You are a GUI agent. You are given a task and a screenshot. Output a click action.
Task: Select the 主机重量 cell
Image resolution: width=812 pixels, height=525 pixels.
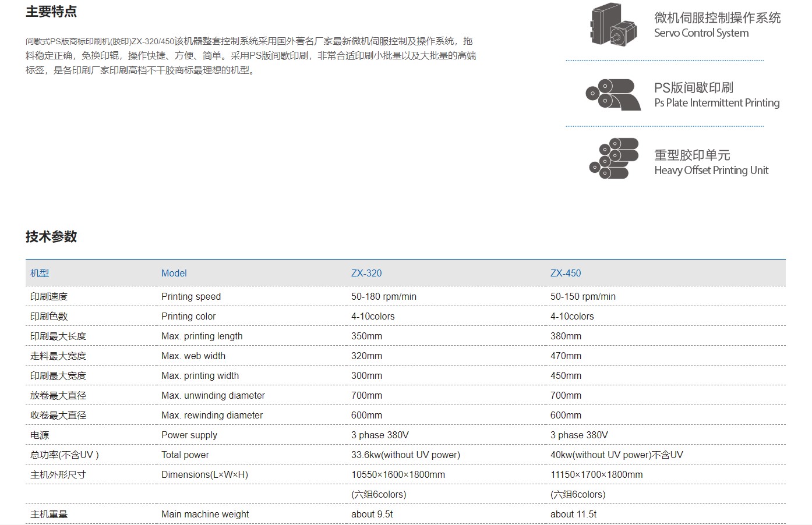tap(49, 514)
